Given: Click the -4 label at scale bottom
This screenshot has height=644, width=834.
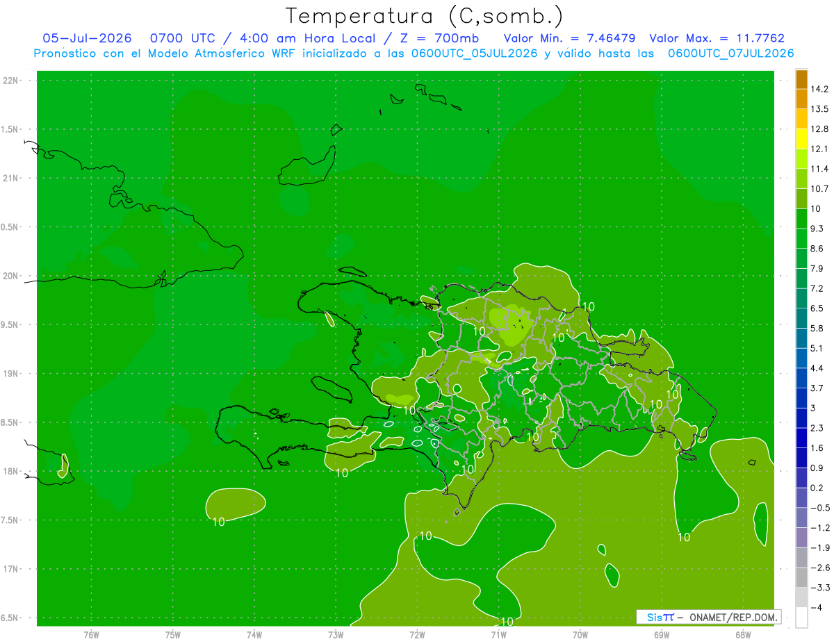Looking at the screenshot, I should 816,607.
